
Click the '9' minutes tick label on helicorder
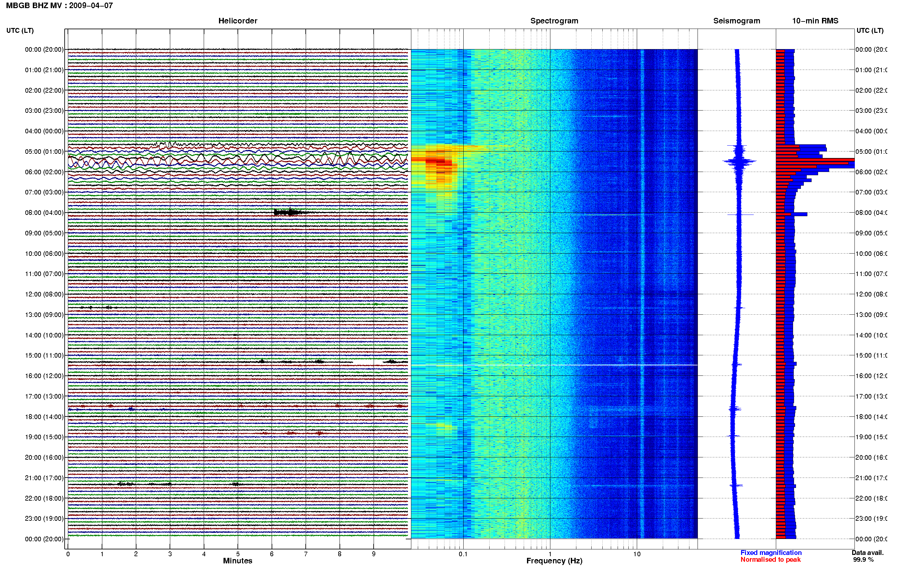[374, 554]
